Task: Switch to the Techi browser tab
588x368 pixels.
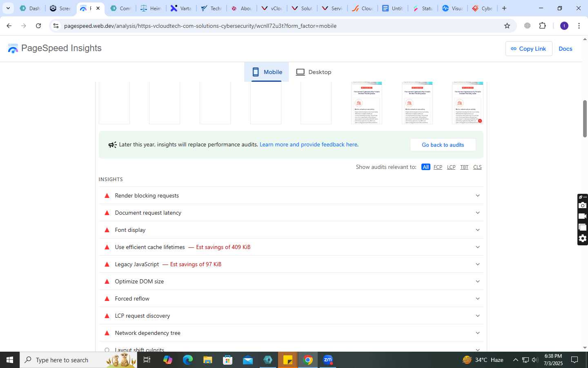Action: (x=211, y=8)
